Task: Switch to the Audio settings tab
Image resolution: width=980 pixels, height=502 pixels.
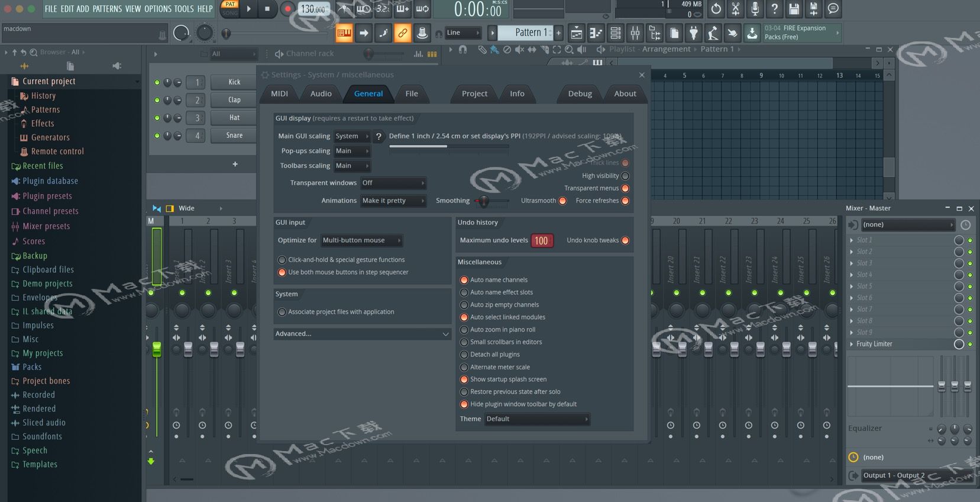Action: [x=321, y=94]
